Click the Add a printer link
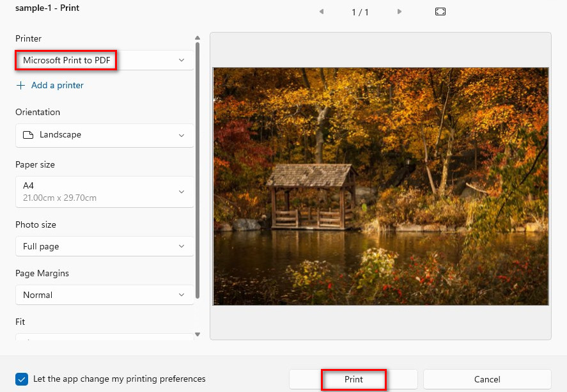 (58, 84)
